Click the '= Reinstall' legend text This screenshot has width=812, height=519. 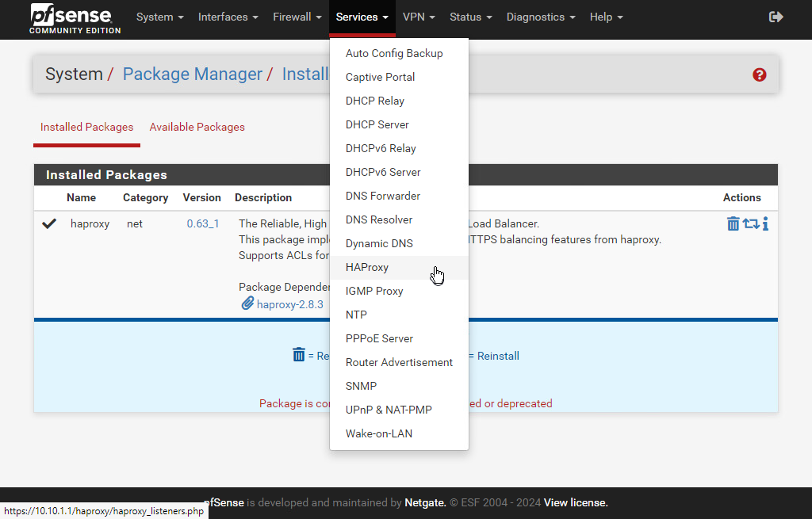(x=493, y=356)
